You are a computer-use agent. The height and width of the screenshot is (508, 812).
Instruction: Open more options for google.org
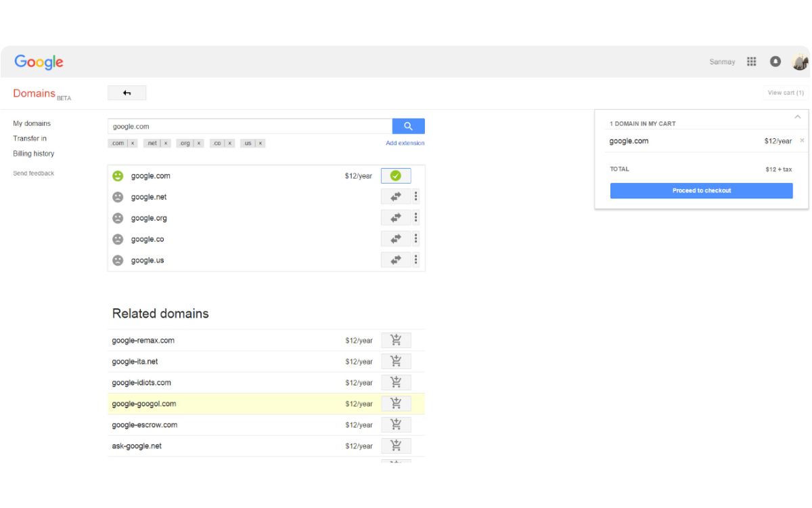[x=415, y=218]
